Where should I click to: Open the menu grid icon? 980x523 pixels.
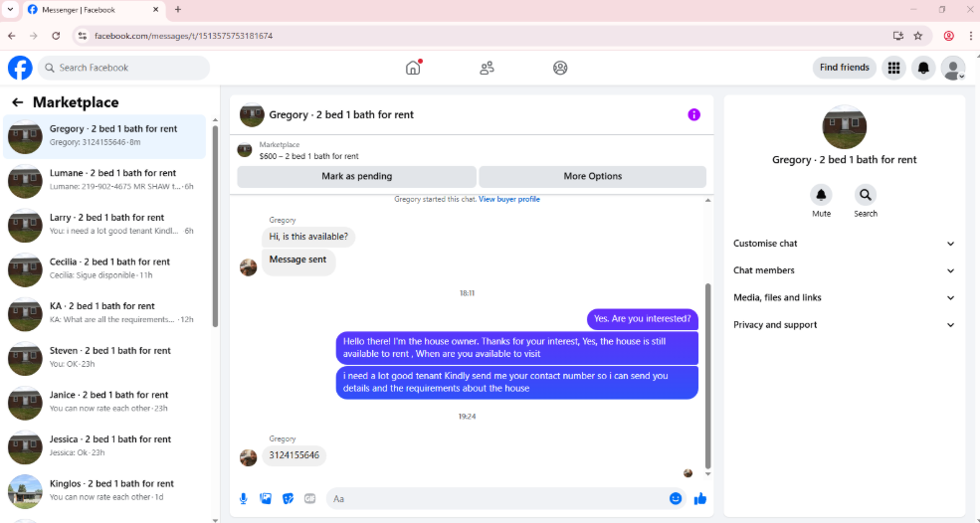(x=893, y=68)
